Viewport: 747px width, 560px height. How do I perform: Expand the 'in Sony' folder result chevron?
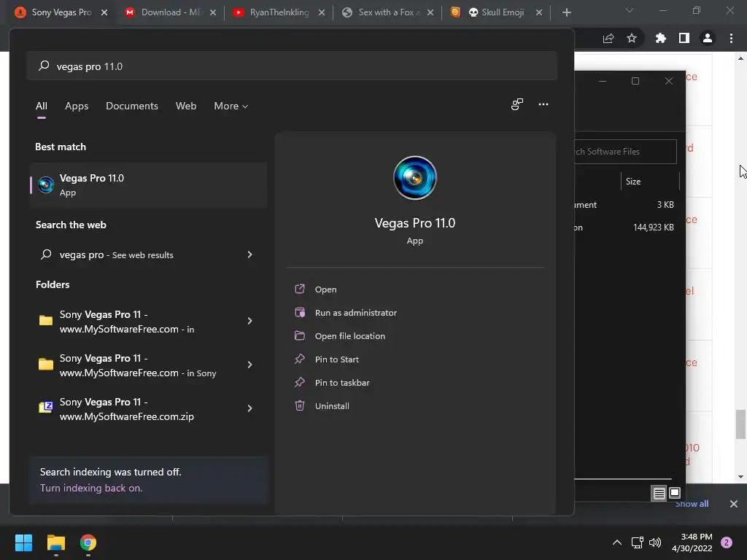[x=249, y=365]
